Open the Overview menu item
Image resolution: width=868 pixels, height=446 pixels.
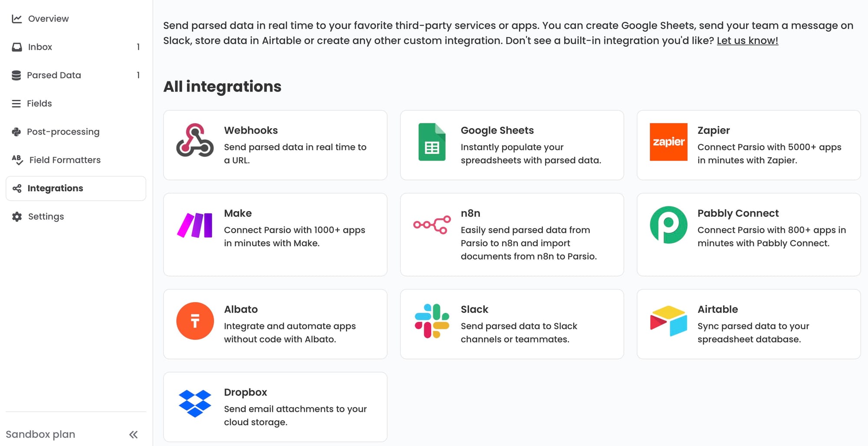[48, 19]
